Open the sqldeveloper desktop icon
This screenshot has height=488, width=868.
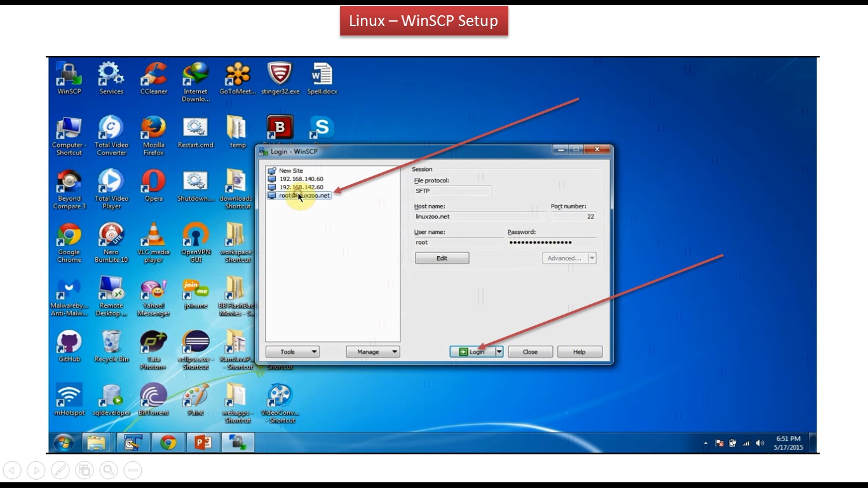111,400
